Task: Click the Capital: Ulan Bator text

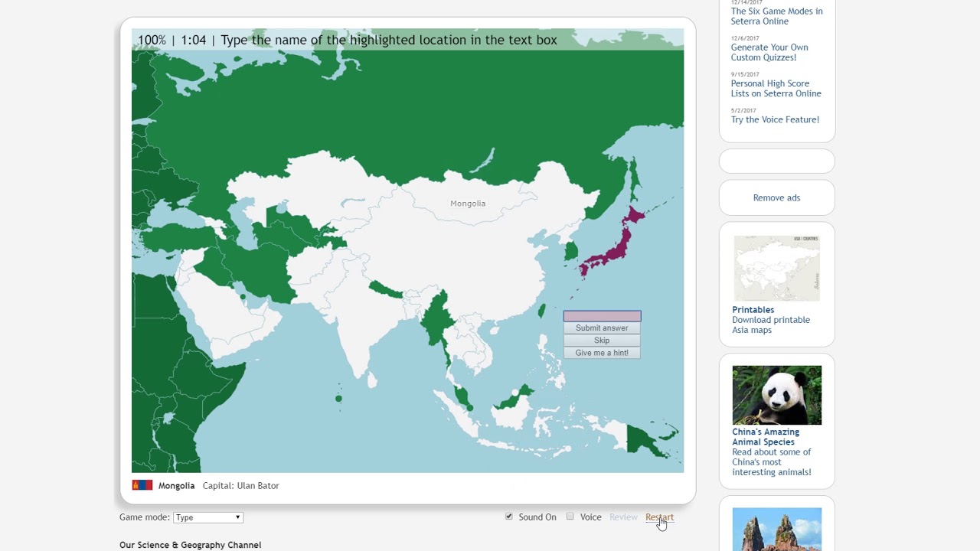Action: tap(240, 485)
